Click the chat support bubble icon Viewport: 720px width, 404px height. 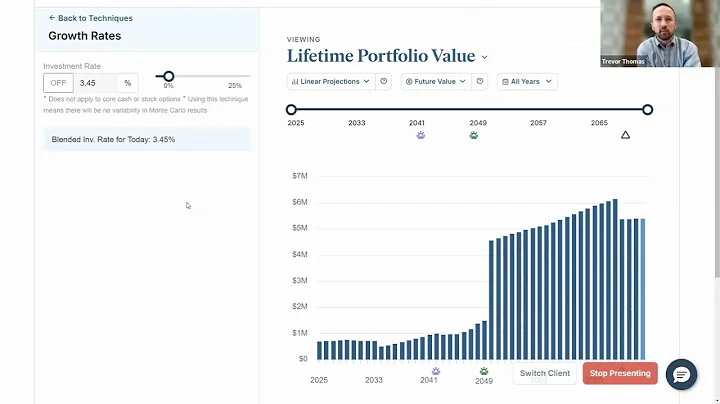click(x=681, y=374)
